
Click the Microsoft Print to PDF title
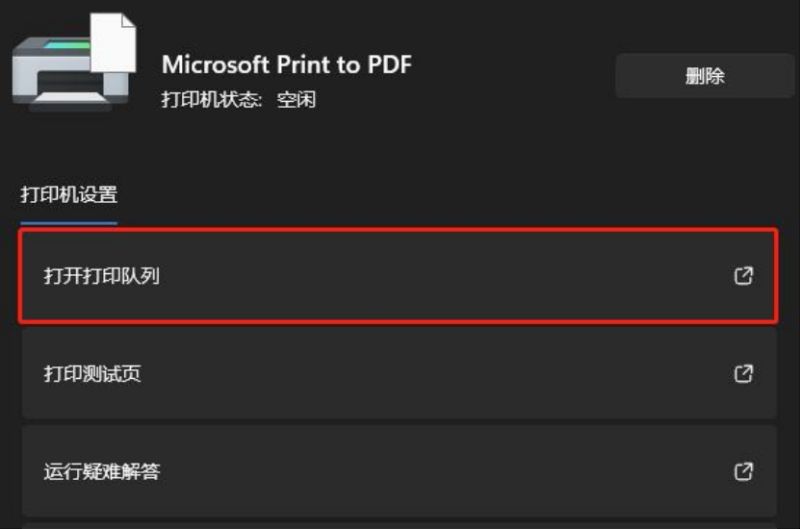pyautogui.click(x=286, y=64)
